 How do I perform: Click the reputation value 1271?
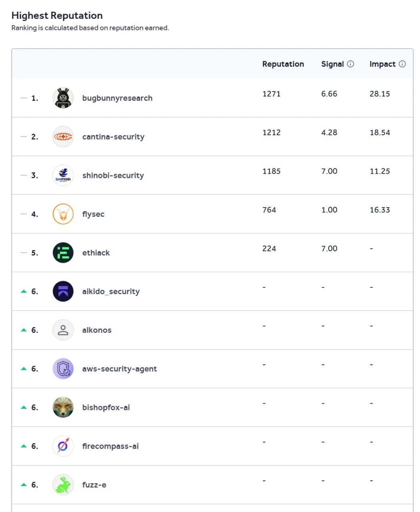click(271, 94)
